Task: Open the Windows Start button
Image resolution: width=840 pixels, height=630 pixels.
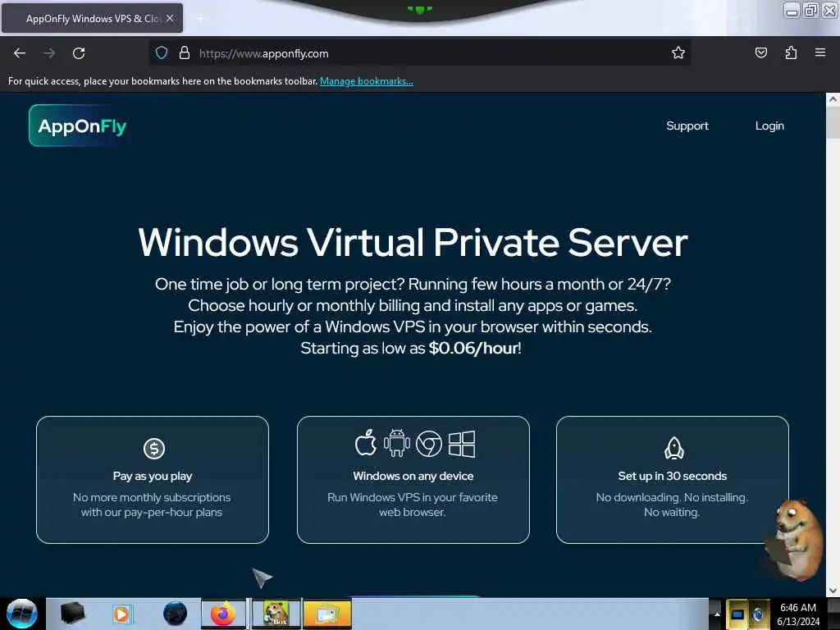Action: point(22,614)
